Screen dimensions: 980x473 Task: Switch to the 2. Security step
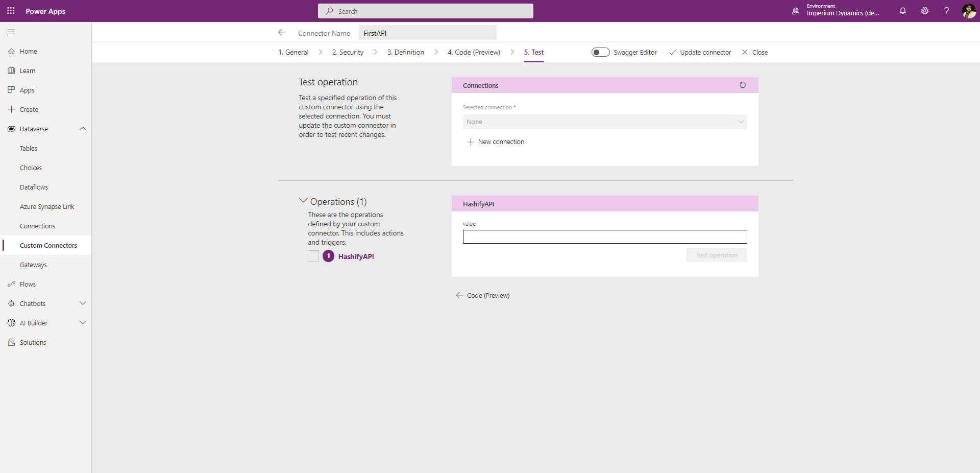(348, 52)
